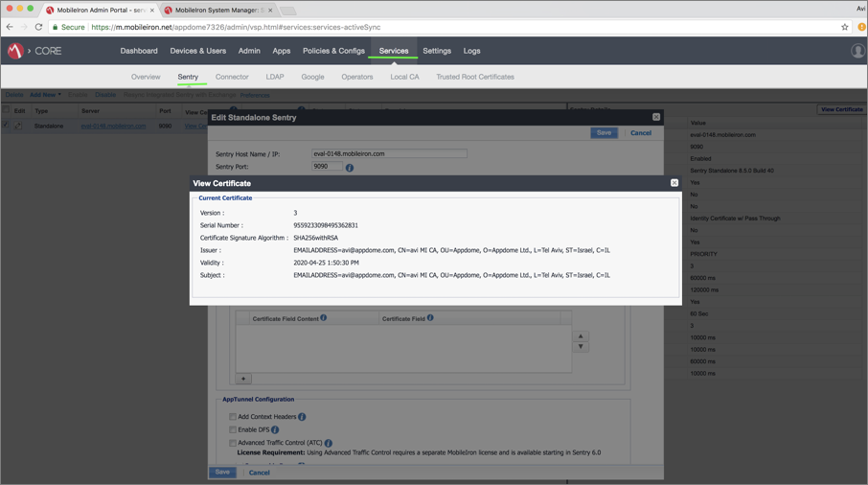The width and height of the screenshot is (868, 485).
Task: Click the browser forward arrow
Action: (24, 27)
